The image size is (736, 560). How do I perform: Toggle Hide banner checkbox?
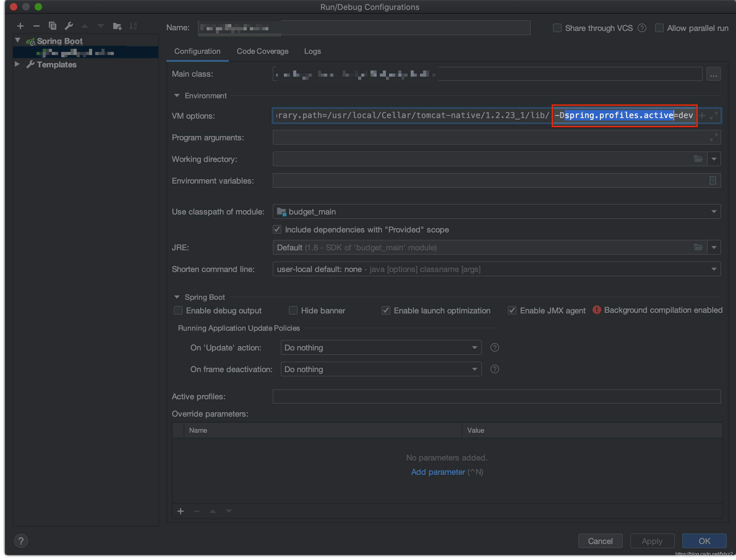point(291,311)
